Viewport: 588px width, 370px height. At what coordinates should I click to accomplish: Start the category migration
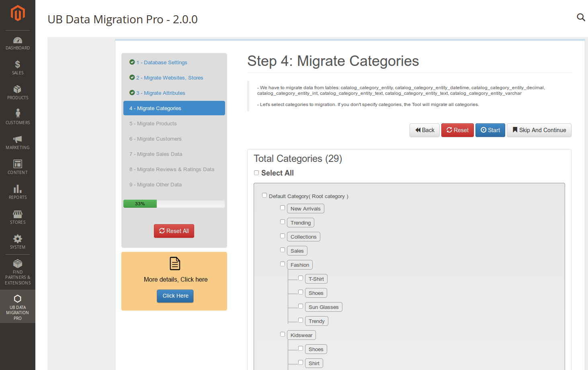point(490,130)
